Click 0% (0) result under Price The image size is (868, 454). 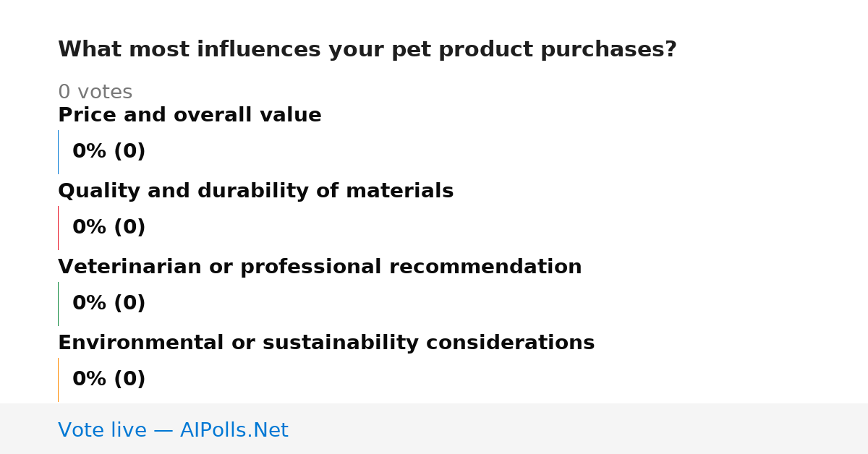click(109, 152)
